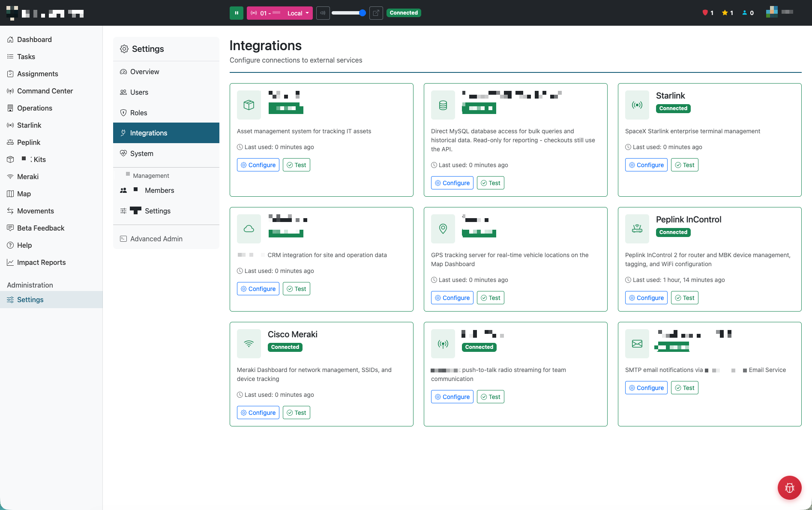Mute audio using the speaker icon
This screenshot has height=510, width=812.
[323, 13]
